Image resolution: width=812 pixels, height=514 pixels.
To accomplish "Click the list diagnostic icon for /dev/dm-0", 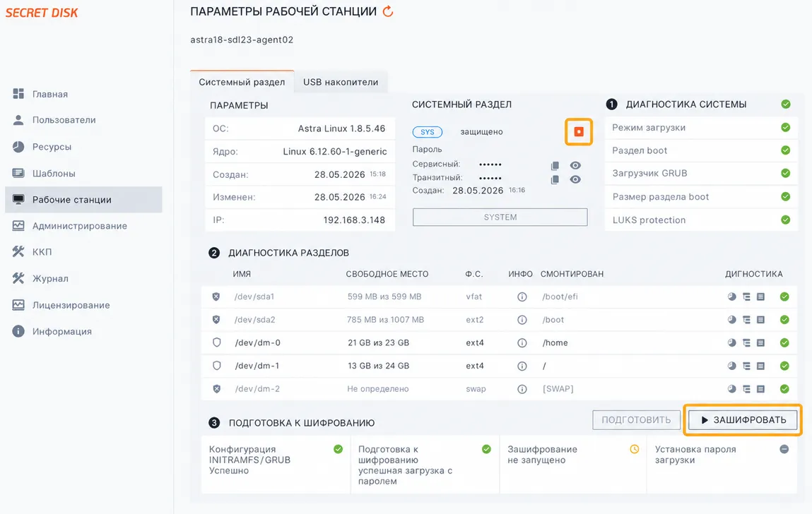I will coord(760,342).
